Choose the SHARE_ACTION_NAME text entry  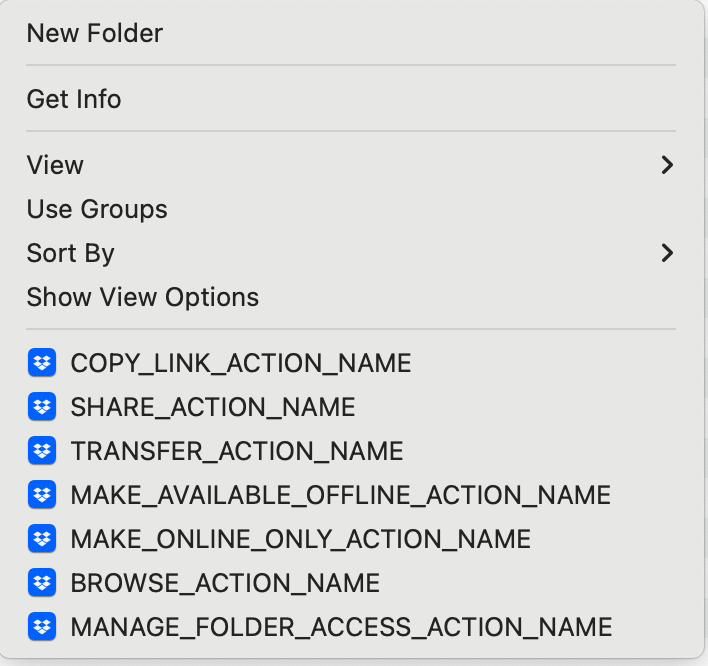[x=213, y=407]
